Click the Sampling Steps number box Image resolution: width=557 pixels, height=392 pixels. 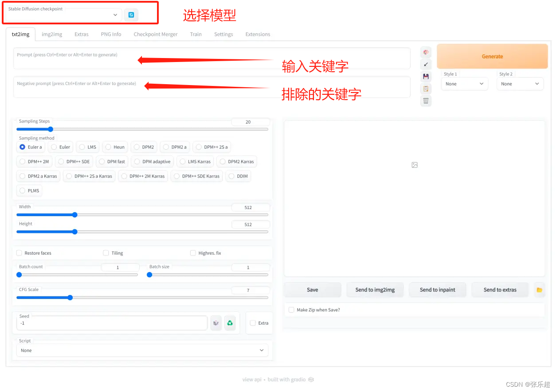[x=251, y=122]
